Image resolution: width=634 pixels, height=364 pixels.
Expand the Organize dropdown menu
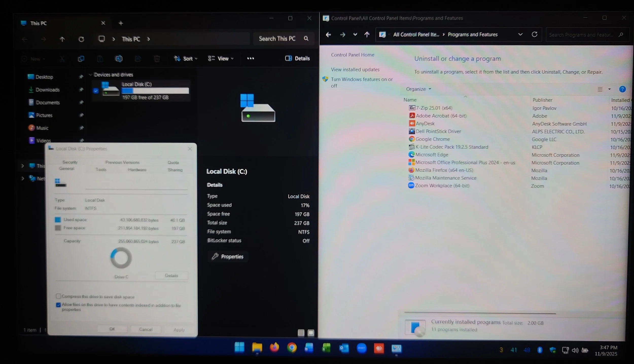click(x=418, y=89)
